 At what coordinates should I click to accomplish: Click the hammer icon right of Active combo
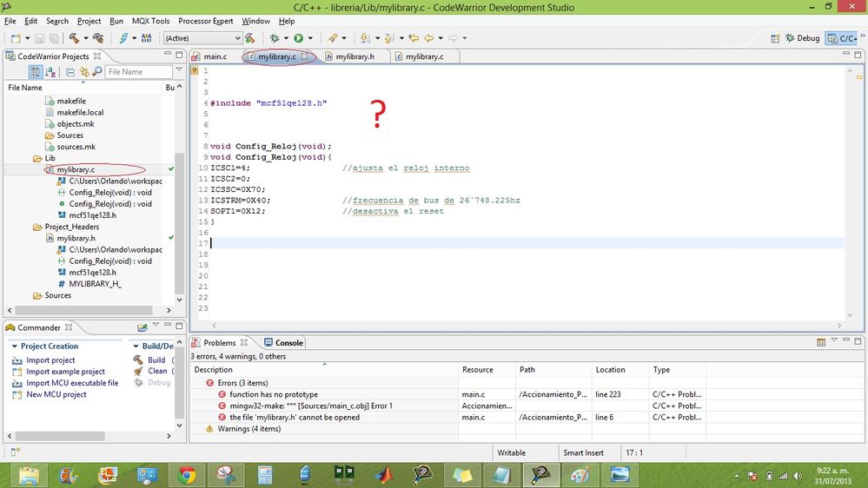tap(250, 38)
